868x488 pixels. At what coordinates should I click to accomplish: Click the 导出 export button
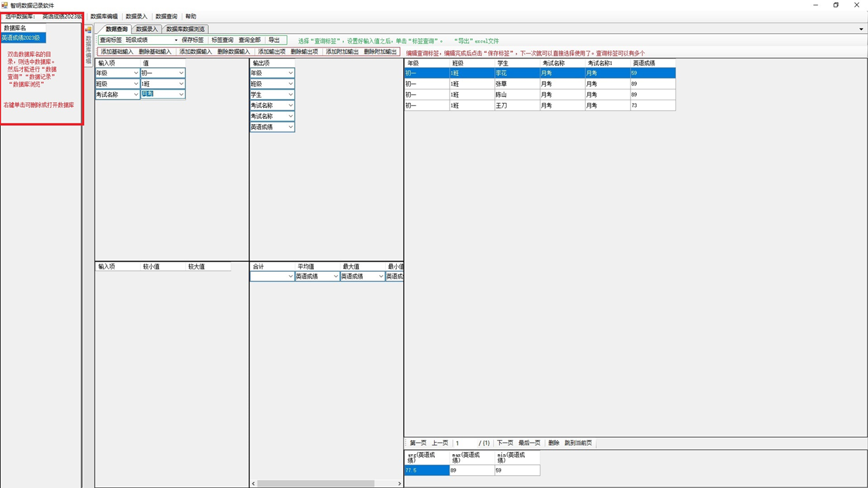pos(274,41)
